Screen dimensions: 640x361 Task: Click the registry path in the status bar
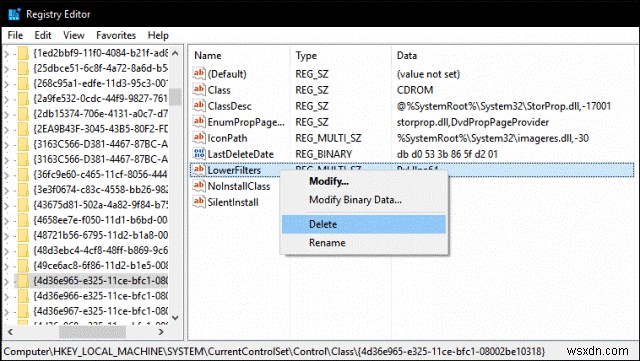pyautogui.click(x=274, y=351)
